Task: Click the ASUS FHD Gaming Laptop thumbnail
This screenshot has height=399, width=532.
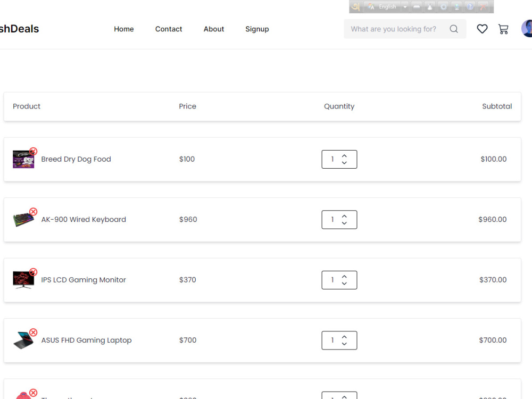Action: pos(23,340)
